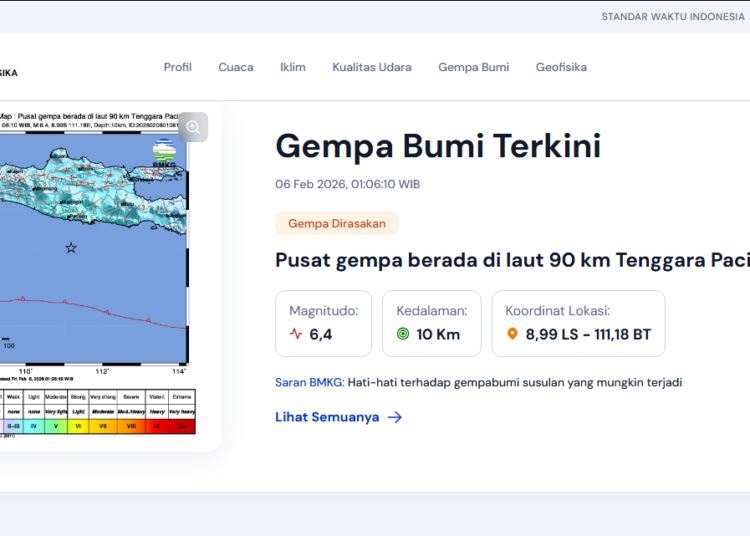
Task: Click the Gempa Dirasakan badge
Action: [337, 223]
